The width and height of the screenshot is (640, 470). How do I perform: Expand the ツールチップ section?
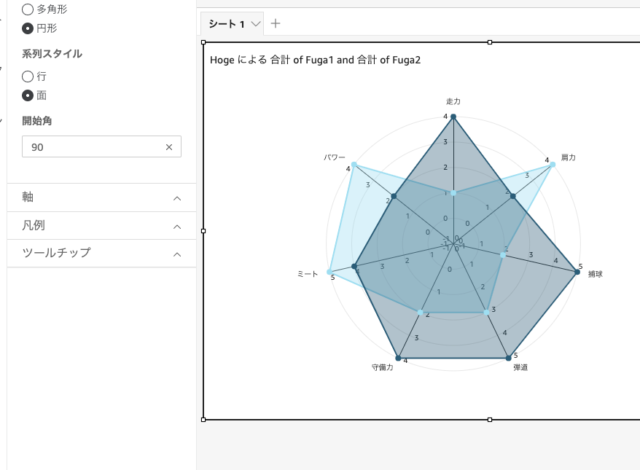click(102, 253)
